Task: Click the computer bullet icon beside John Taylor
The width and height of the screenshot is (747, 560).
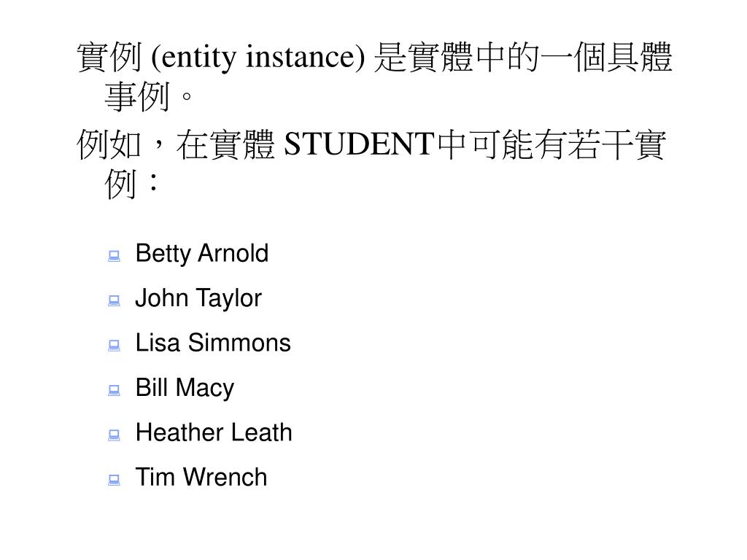Action: click(114, 300)
